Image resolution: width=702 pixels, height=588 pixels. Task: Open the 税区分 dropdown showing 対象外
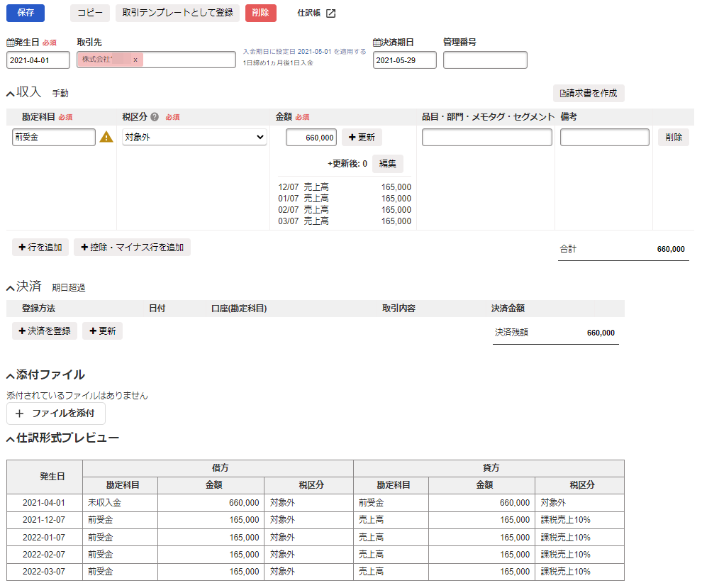[194, 137]
